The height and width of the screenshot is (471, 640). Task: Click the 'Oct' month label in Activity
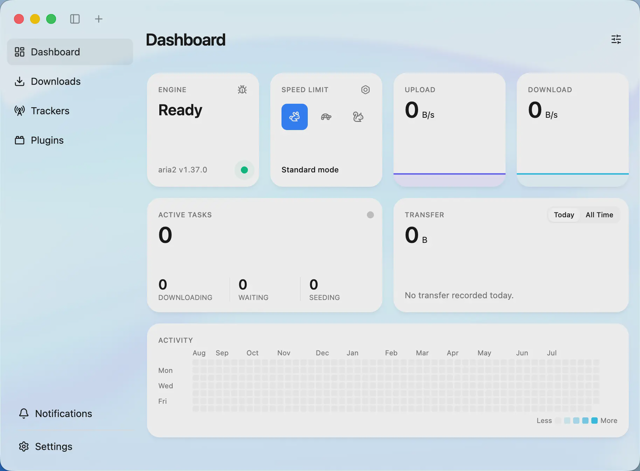(x=252, y=353)
